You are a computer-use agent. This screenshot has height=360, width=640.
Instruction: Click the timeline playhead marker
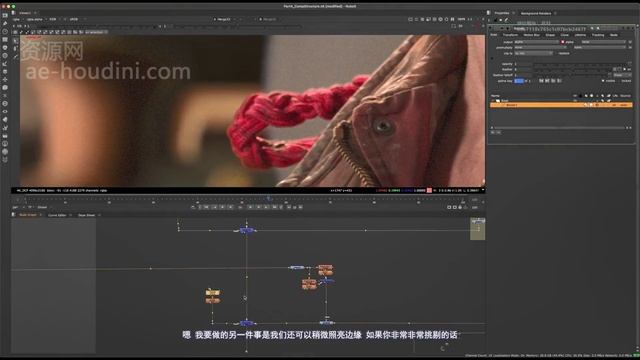pyautogui.click(x=269, y=198)
